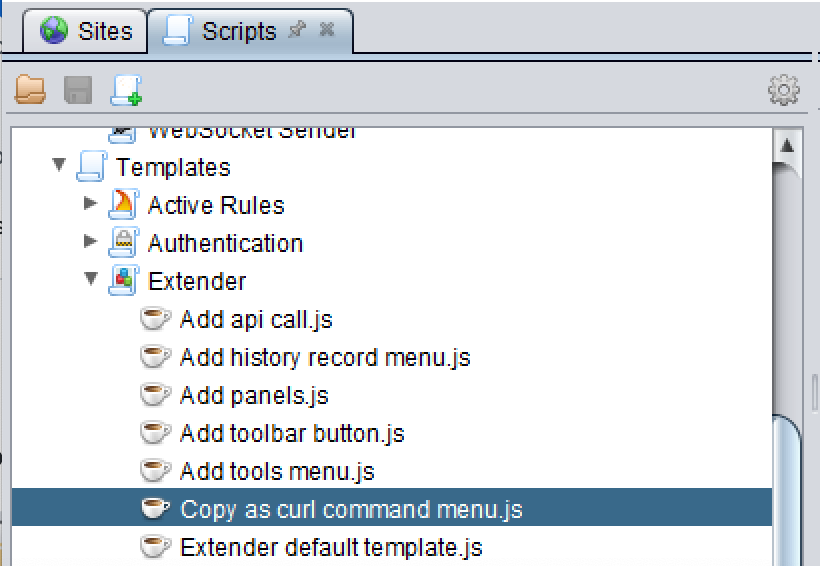Select 'Extender default template.js' script
The width and height of the screenshot is (820, 566).
pyautogui.click(x=331, y=547)
